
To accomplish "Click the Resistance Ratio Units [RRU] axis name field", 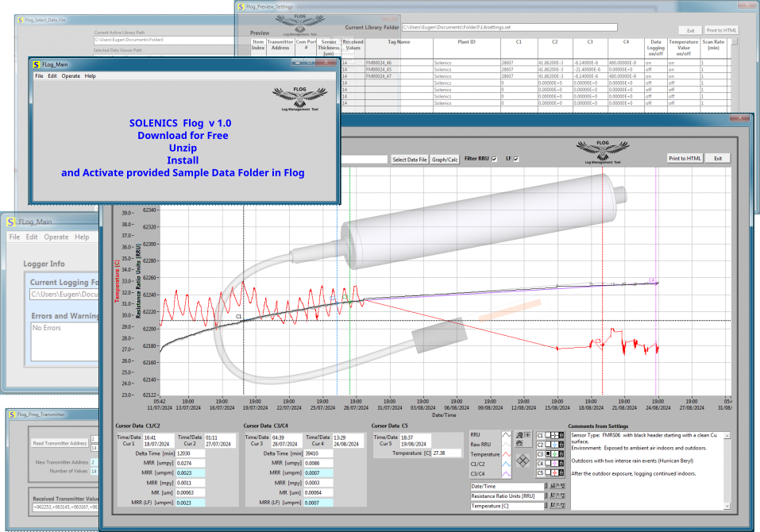I will pyautogui.click(x=507, y=495).
